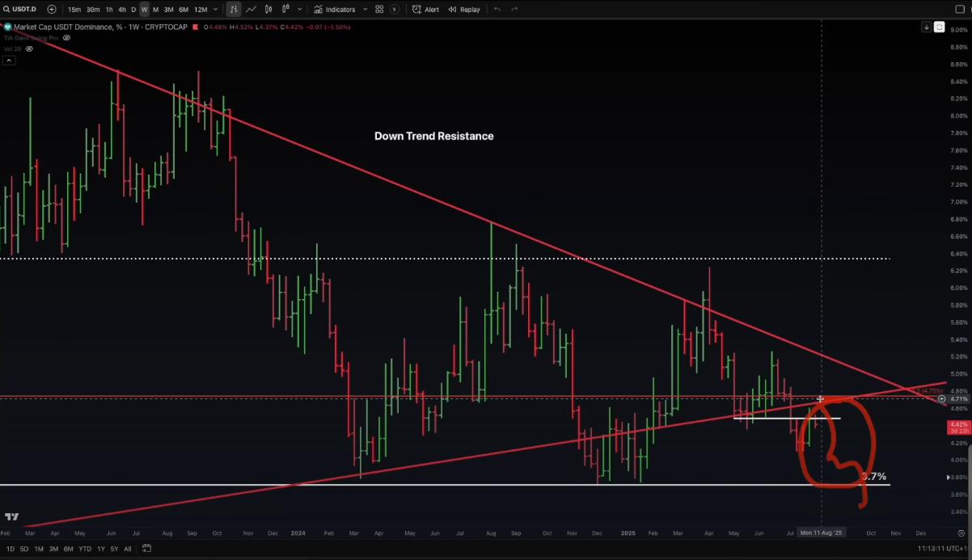Image resolution: width=972 pixels, height=560 pixels.
Task: Click the undo arrow
Action: click(497, 9)
